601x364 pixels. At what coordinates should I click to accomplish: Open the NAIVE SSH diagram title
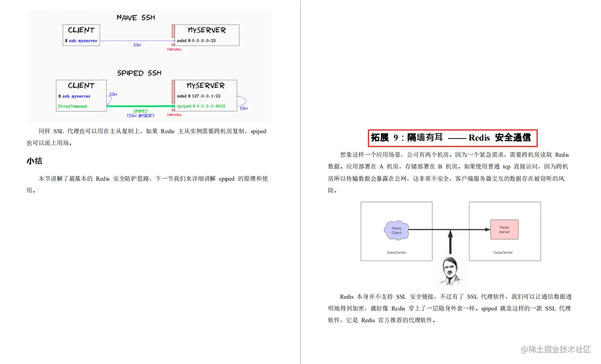pos(135,17)
